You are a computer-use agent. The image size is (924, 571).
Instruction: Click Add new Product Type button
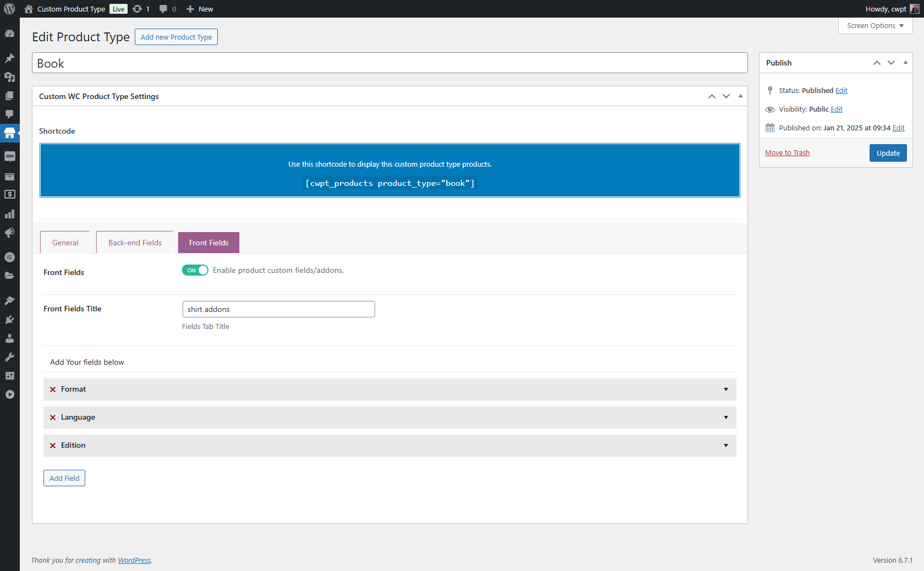176,37
